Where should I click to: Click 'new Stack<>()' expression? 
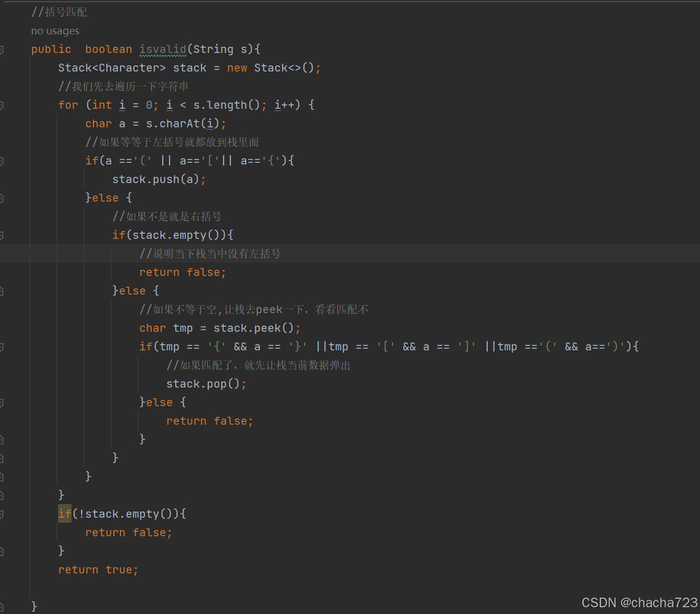[x=270, y=68]
